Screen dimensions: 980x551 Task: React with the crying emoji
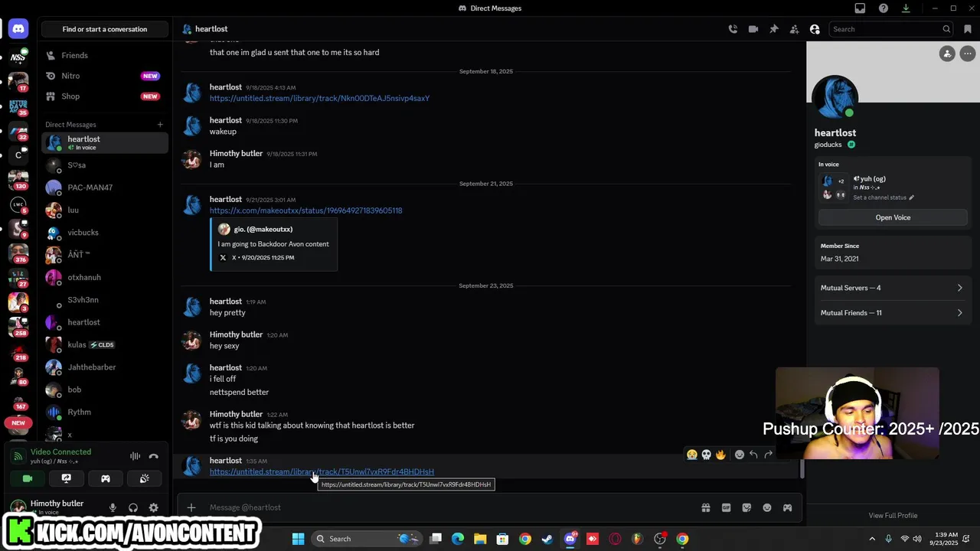(692, 455)
